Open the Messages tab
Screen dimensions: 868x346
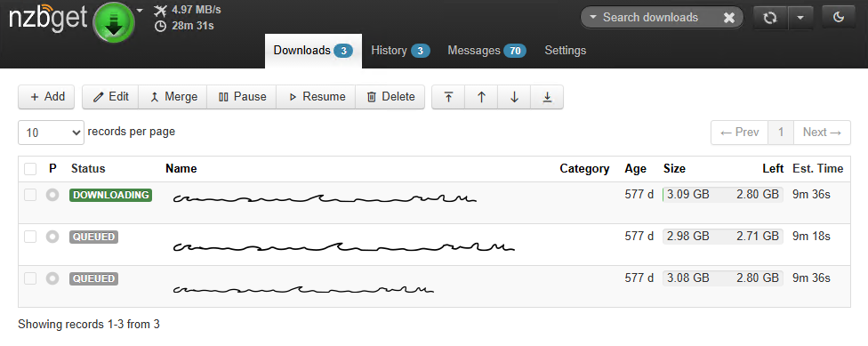(x=486, y=51)
